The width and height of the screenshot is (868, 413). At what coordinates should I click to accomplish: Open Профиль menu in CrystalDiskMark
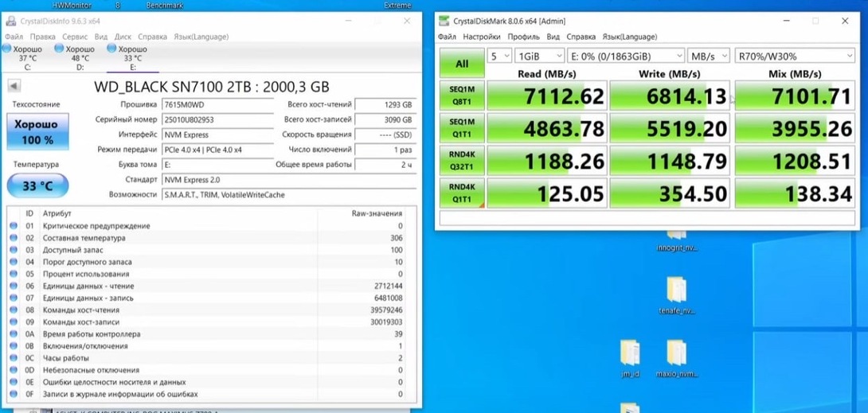(x=523, y=37)
